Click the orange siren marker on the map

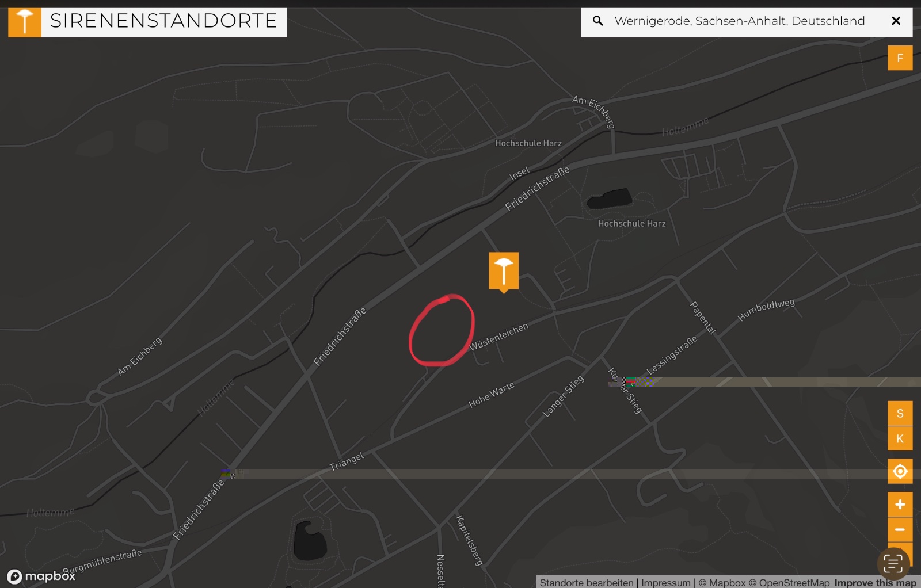504,272
